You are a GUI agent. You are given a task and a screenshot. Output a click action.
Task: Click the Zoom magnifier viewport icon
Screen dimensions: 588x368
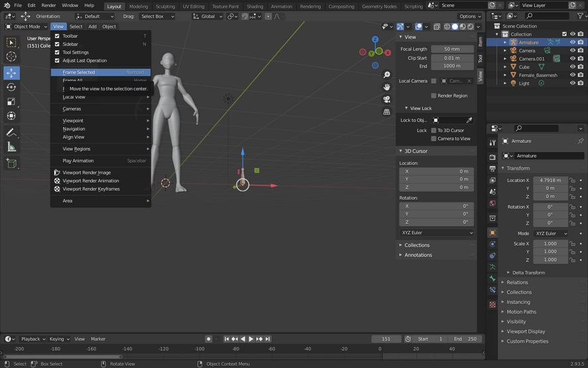pos(387,74)
